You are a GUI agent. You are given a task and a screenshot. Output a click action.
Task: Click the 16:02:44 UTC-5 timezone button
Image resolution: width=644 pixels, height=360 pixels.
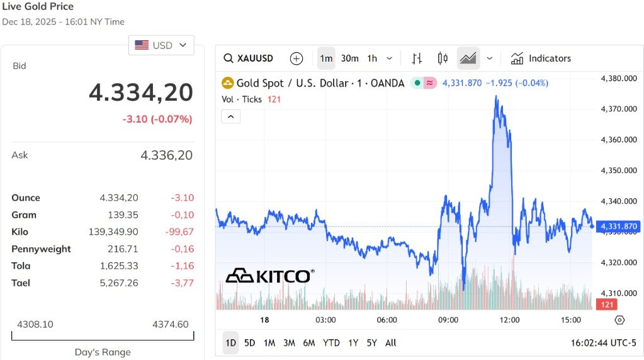click(603, 343)
